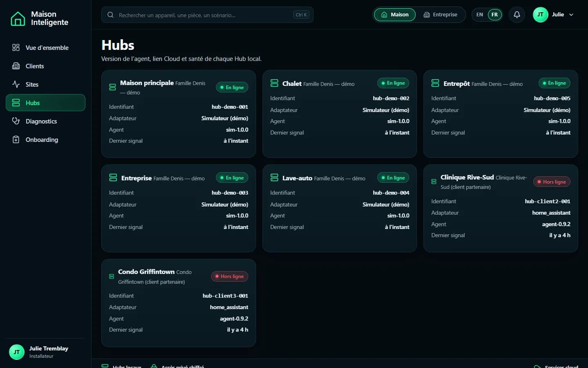Set language to EN
588x368 pixels.
480,15
